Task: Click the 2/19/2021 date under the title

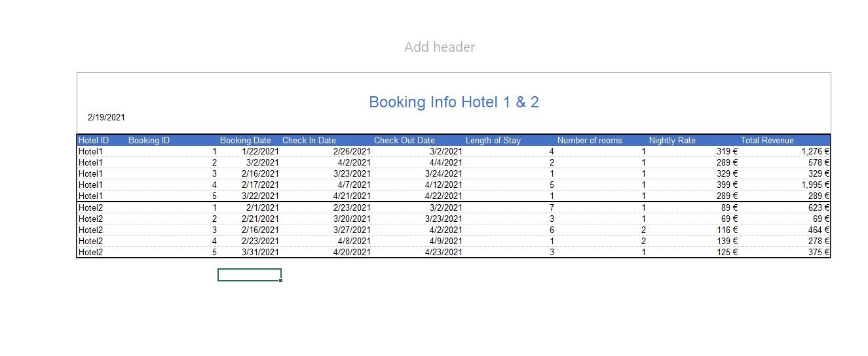Action: pos(106,118)
